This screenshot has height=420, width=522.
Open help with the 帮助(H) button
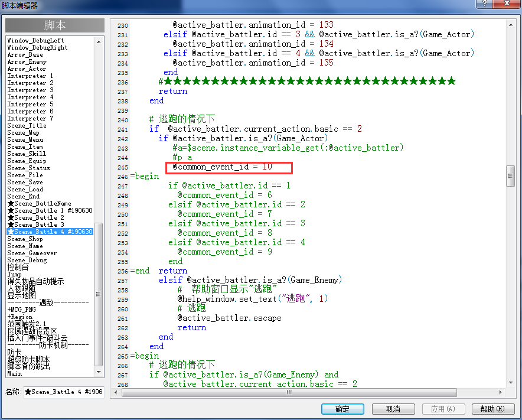[493, 409]
